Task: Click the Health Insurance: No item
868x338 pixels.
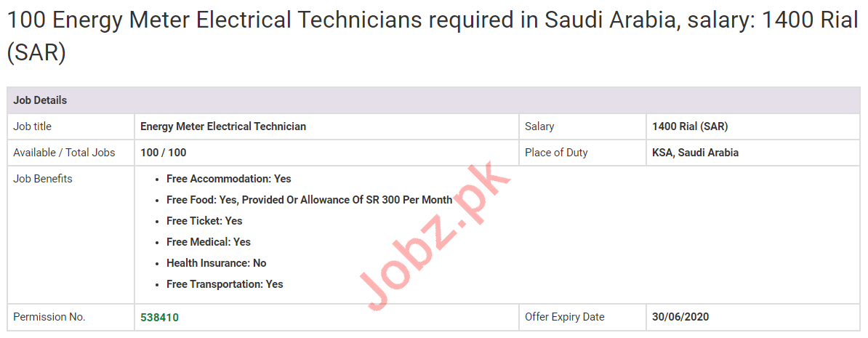Action: point(217,263)
